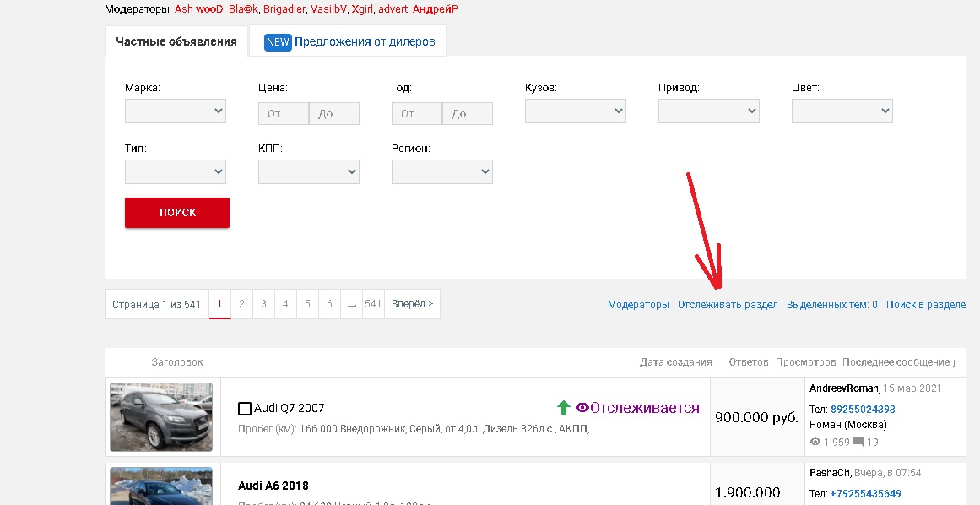Click the 1.900.000 price of Audi A6

748,492
